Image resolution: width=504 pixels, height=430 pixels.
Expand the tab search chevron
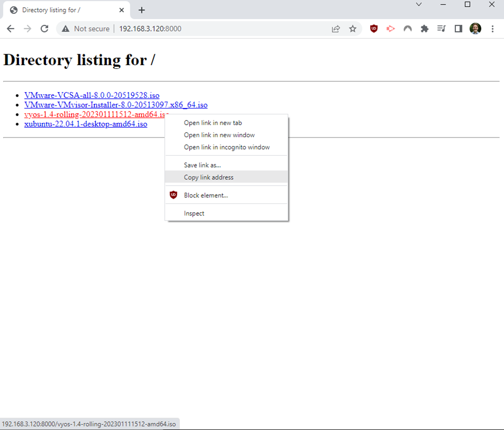click(419, 5)
